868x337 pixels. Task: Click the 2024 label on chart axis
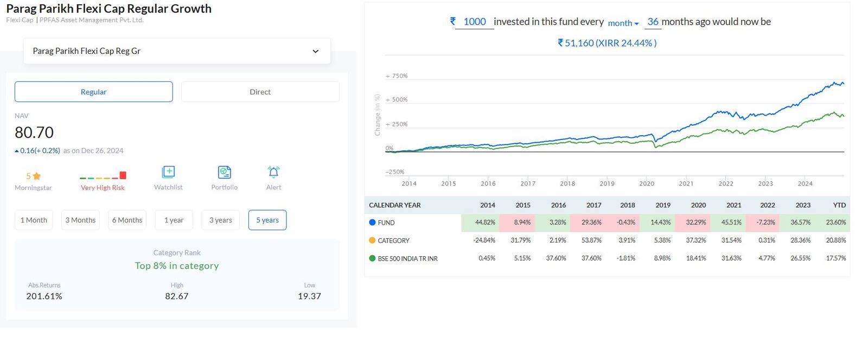pyautogui.click(x=805, y=183)
